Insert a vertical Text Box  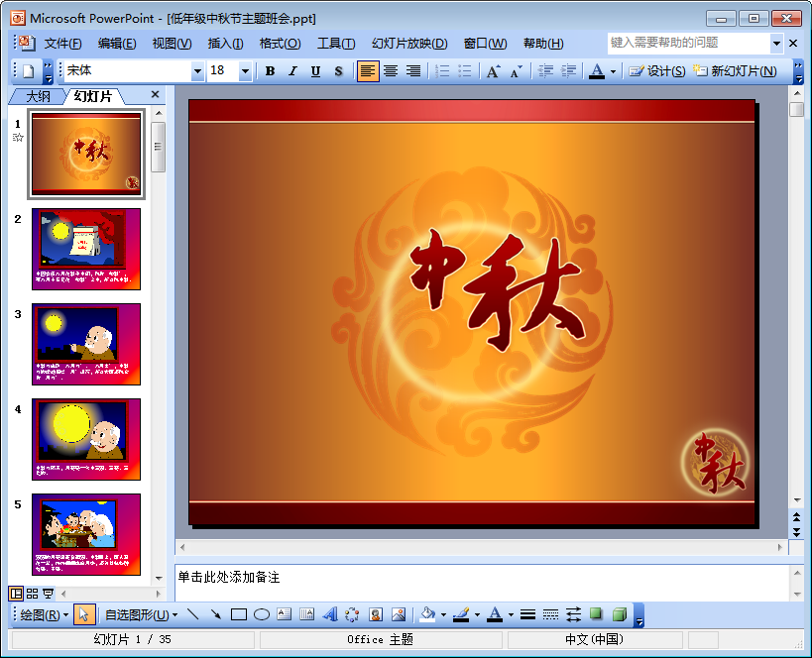307,614
